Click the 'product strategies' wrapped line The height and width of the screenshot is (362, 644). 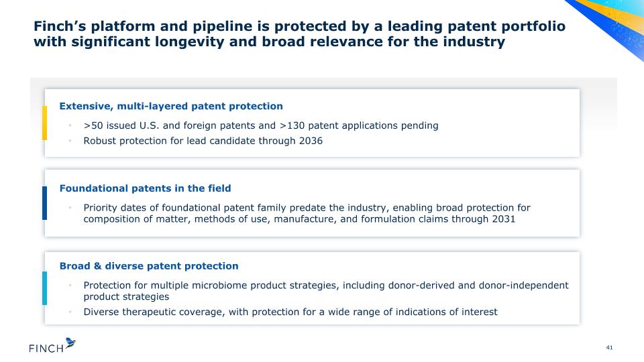click(x=126, y=297)
